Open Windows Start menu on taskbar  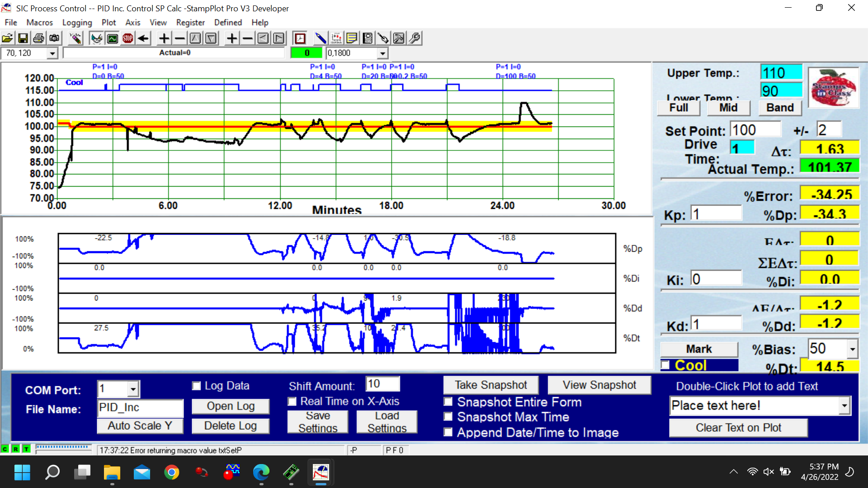(x=22, y=472)
